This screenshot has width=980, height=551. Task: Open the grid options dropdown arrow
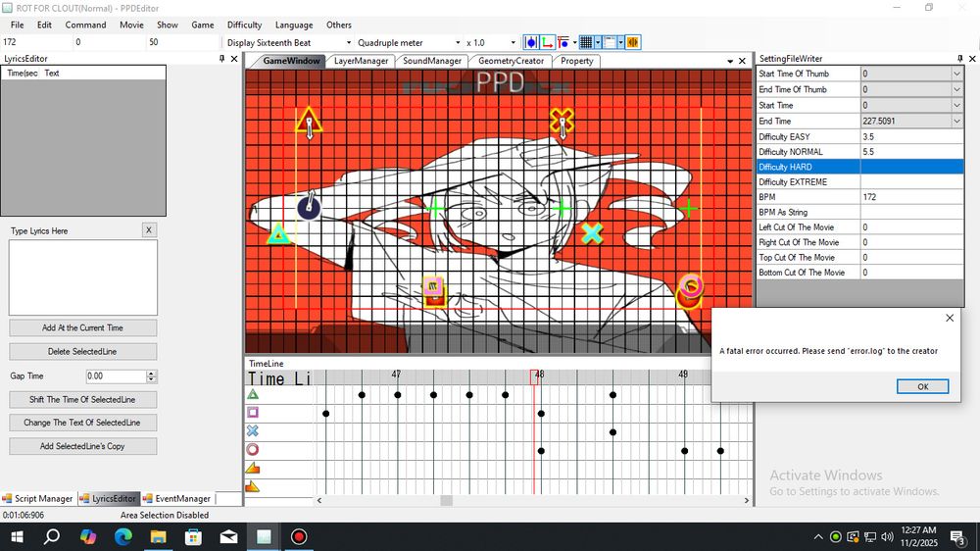[x=598, y=42]
